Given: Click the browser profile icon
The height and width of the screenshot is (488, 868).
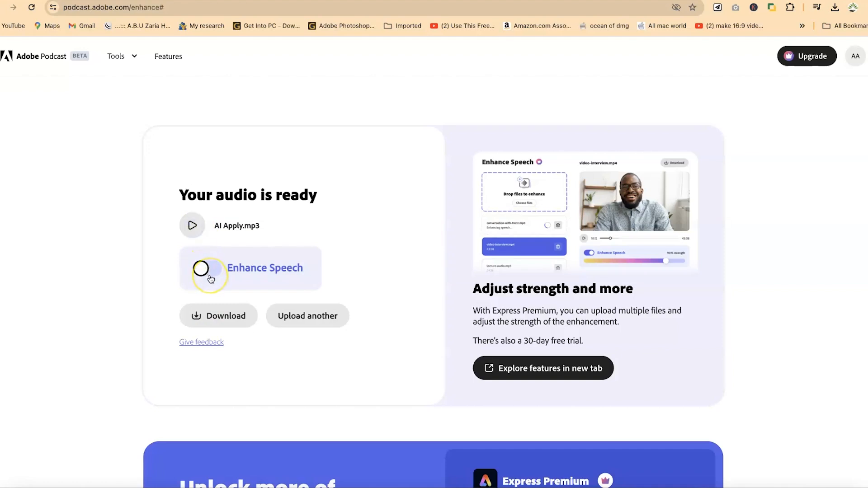Looking at the screenshot, I should point(853,7).
